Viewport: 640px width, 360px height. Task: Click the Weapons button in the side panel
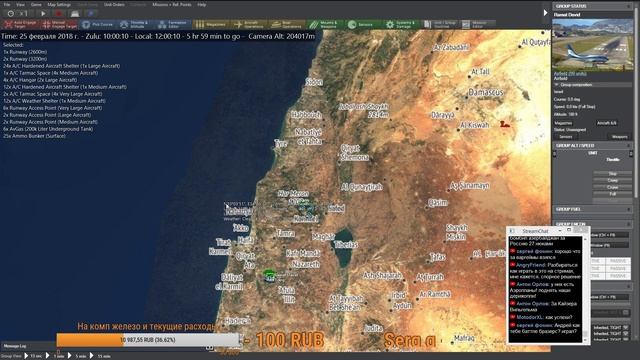(x=619, y=137)
